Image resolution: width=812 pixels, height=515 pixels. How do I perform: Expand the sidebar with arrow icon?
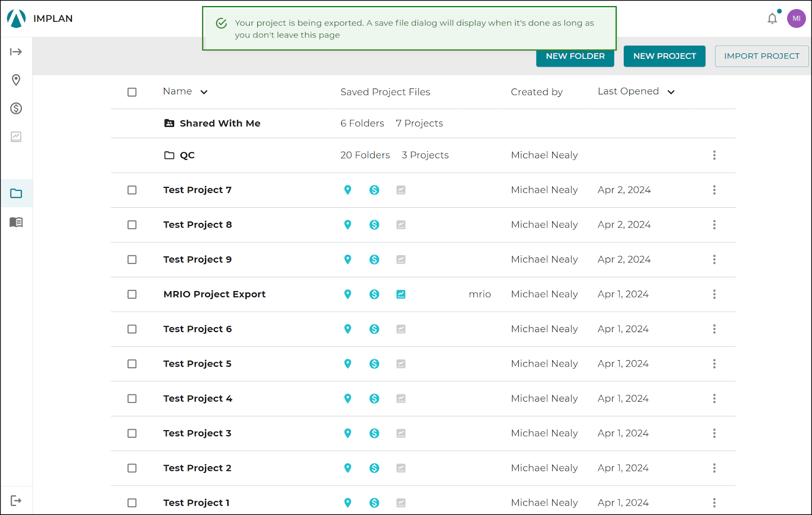16,52
